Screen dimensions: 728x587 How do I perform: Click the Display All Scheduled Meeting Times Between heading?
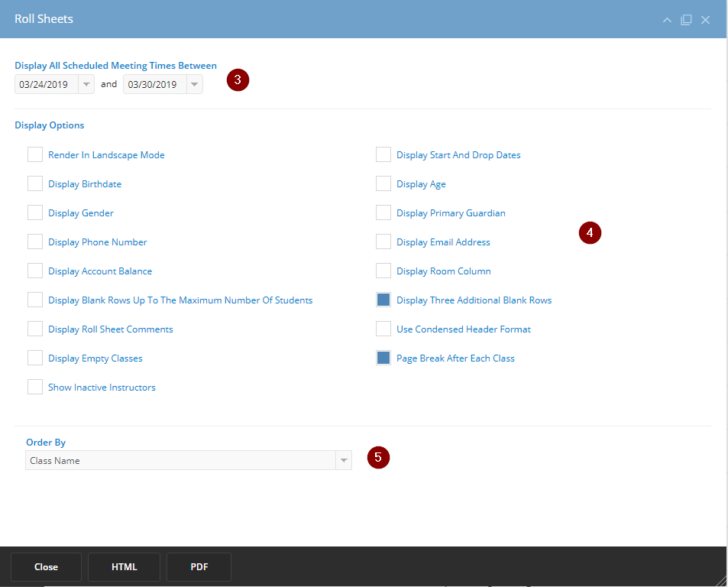(115, 66)
